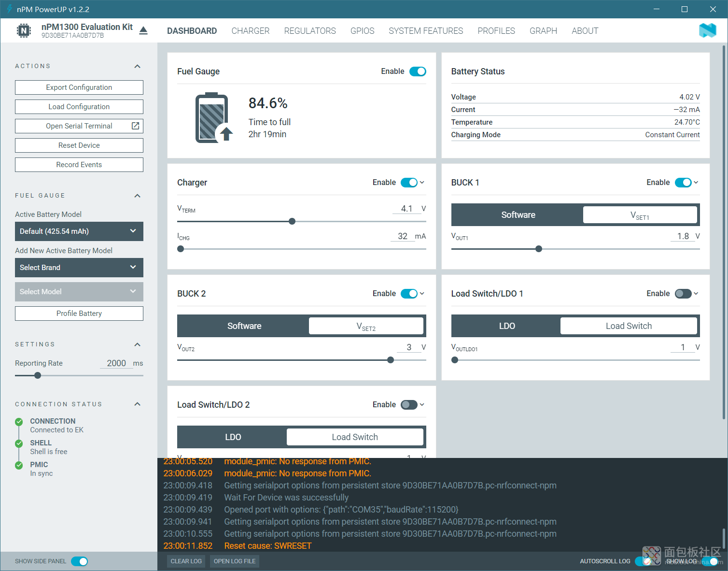This screenshot has width=728, height=571.
Task: Collapse the FUEL GAUGE sidebar section
Action: click(x=138, y=196)
